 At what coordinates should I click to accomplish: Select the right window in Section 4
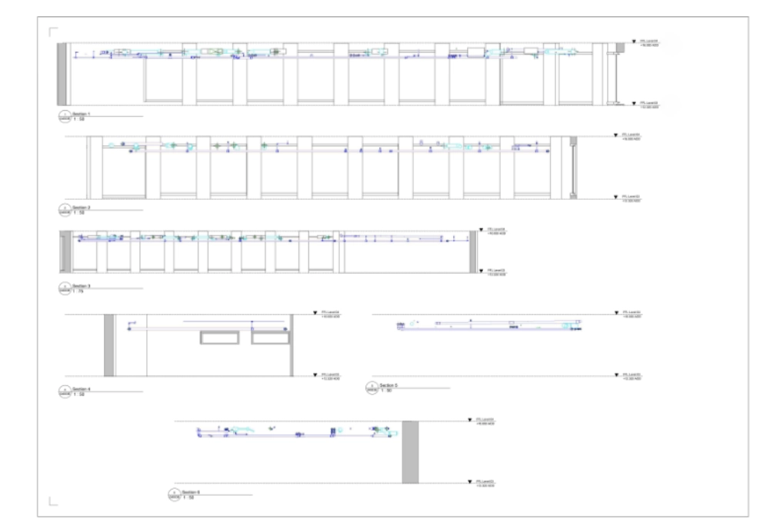click(269, 339)
